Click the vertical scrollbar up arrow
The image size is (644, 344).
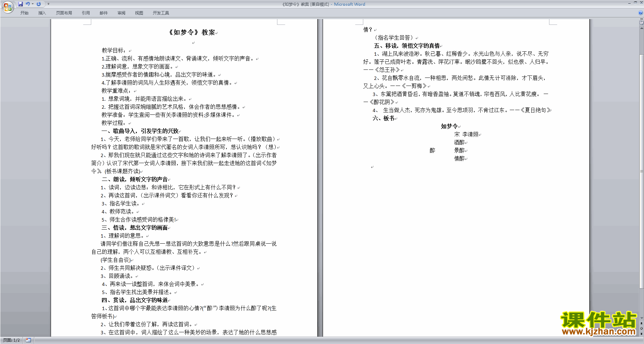[642, 28]
